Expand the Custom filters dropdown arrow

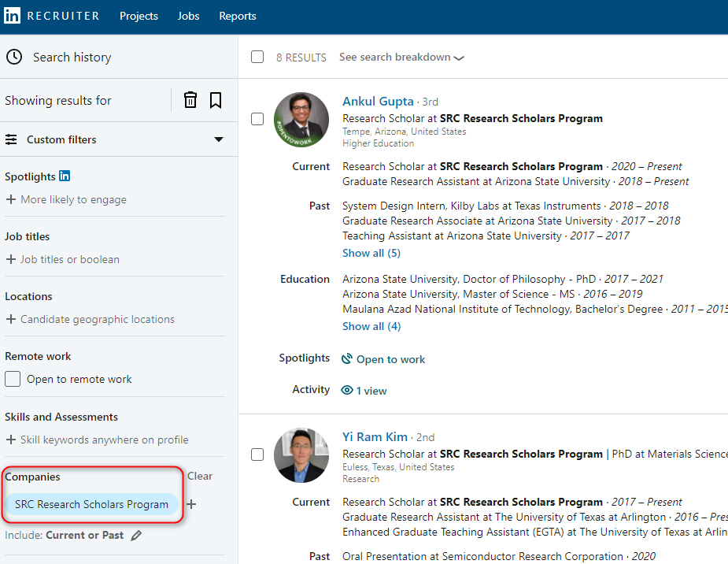point(219,139)
